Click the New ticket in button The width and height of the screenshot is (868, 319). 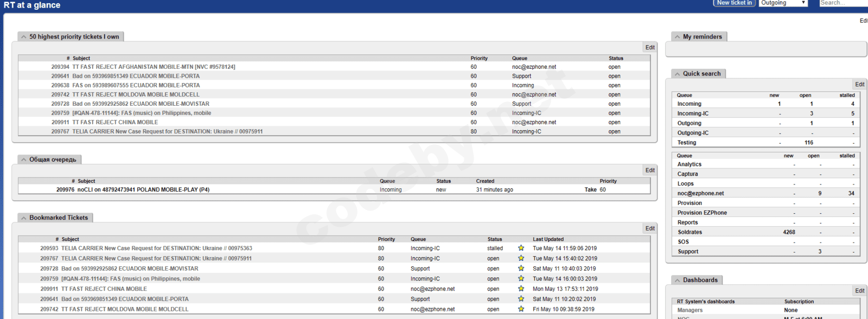[x=734, y=3]
